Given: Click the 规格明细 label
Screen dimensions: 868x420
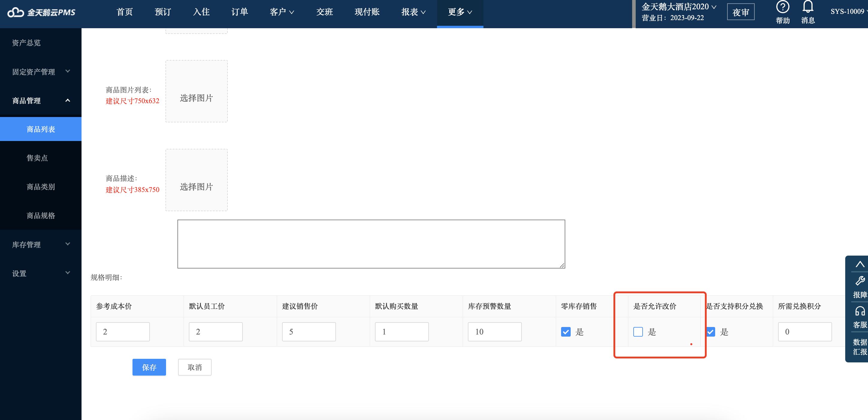Looking at the screenshot, I should (106, 277).
